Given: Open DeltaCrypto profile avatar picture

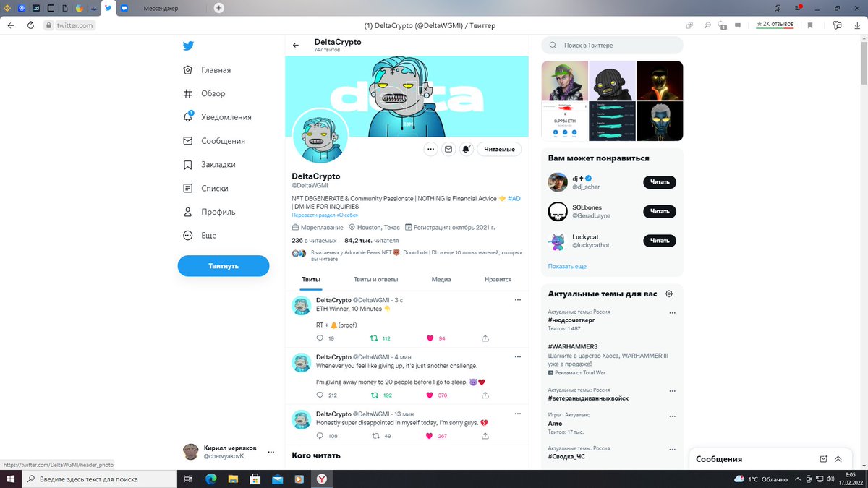Looking at the screenshot, I should [x=320, y=137].
